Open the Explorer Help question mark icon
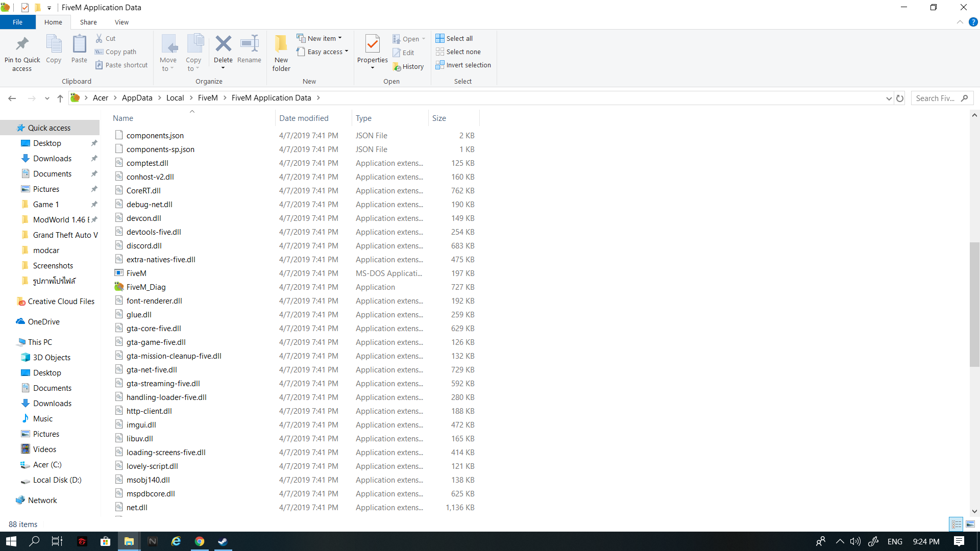 (x=973, y=22)
